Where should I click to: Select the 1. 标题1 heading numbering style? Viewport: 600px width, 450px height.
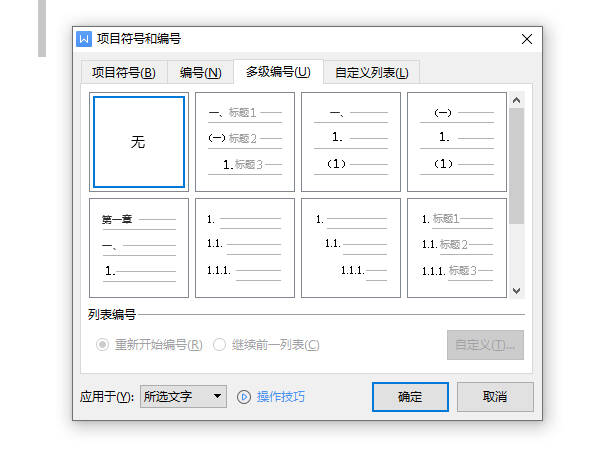pos(457,248)
